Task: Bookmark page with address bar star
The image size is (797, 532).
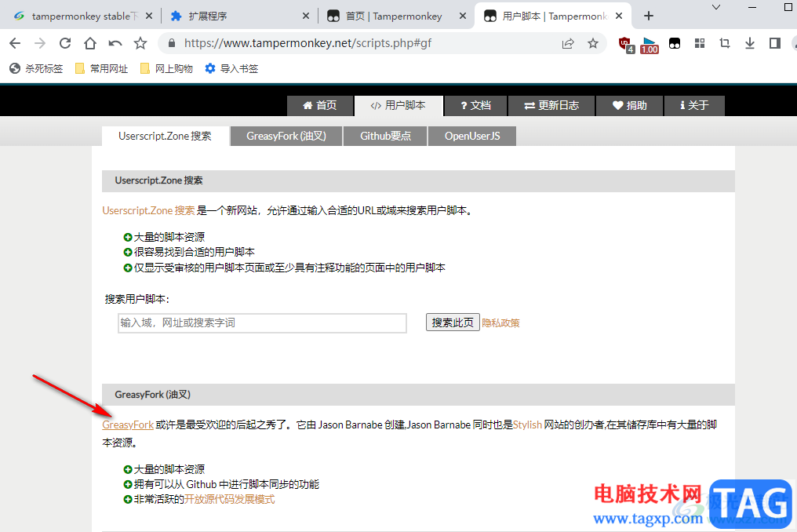Action: [593, 43]
